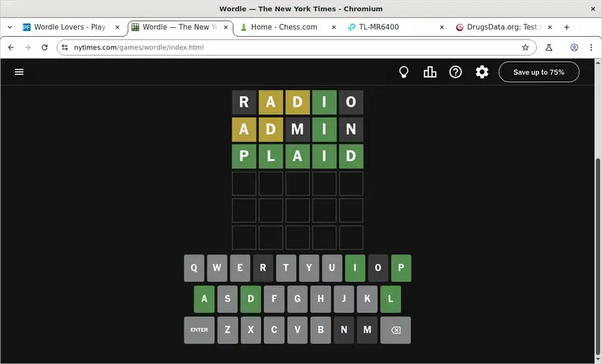Tap the dark R key on the keyboard

(x=263, y=268)
